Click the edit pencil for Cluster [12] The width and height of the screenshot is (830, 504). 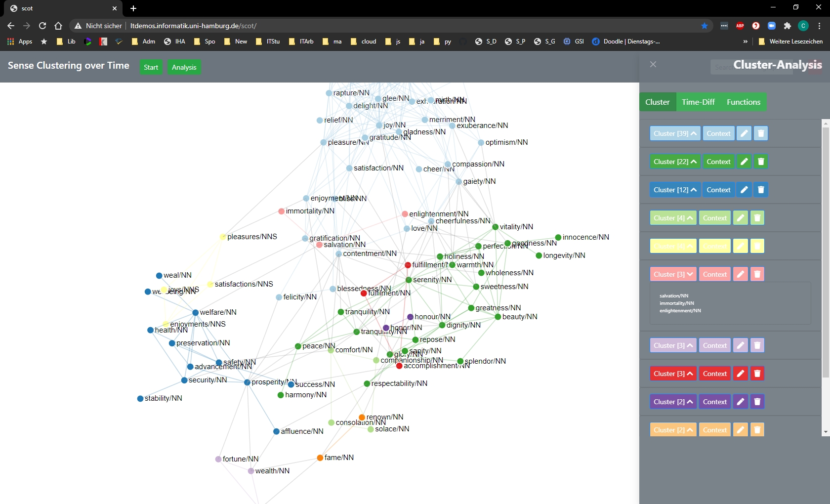click(x=744, y=190)
